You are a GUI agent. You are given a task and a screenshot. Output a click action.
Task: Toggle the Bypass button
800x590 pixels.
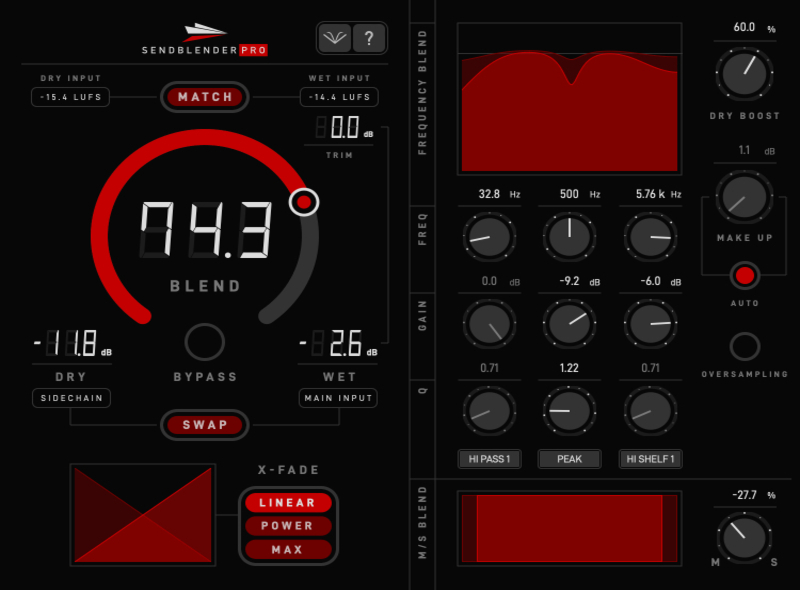[205, 342]
